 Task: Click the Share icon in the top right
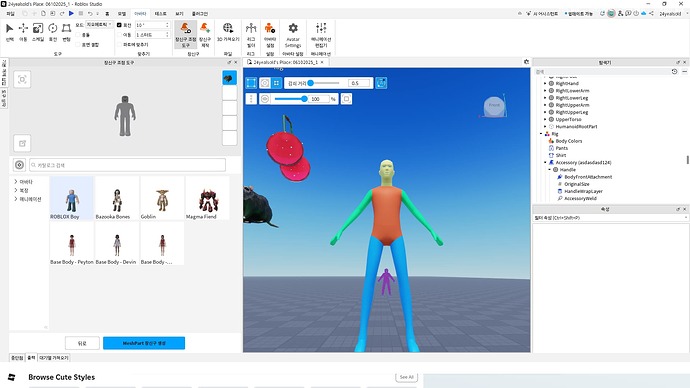[651, 14]
